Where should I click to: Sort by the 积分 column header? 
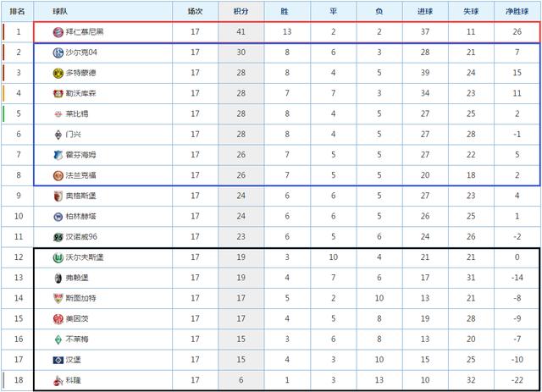(x=241, y=11)
